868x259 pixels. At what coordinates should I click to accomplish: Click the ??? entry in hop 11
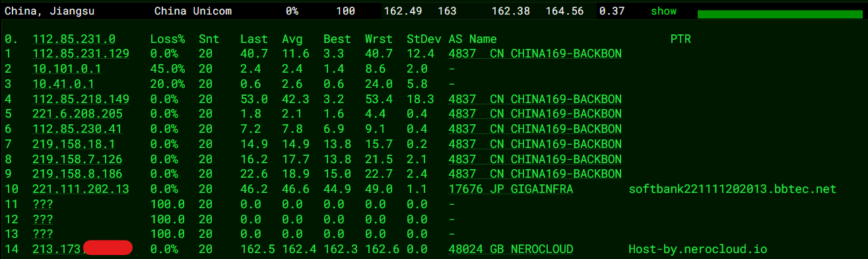(43, 203)
